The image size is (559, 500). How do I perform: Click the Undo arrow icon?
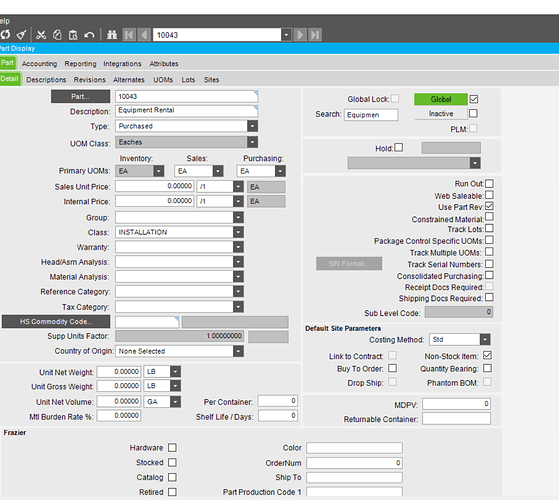89,35
